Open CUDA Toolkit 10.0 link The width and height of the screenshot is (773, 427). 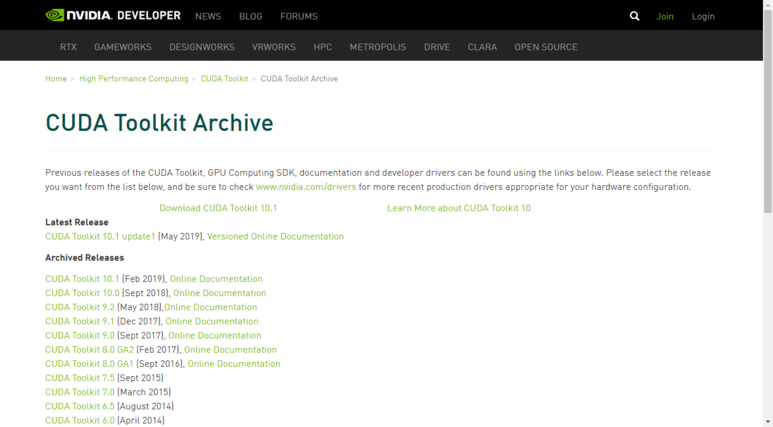[x=82, y=293]
